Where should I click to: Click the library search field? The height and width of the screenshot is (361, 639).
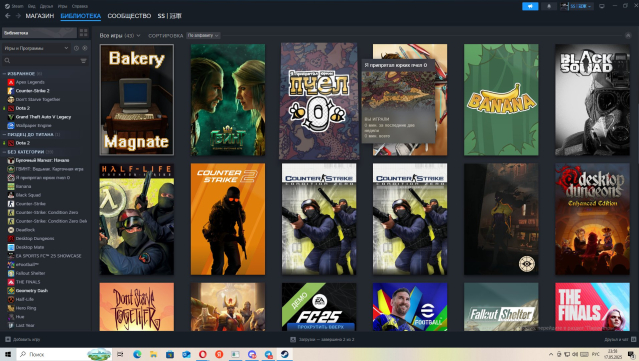45,61
